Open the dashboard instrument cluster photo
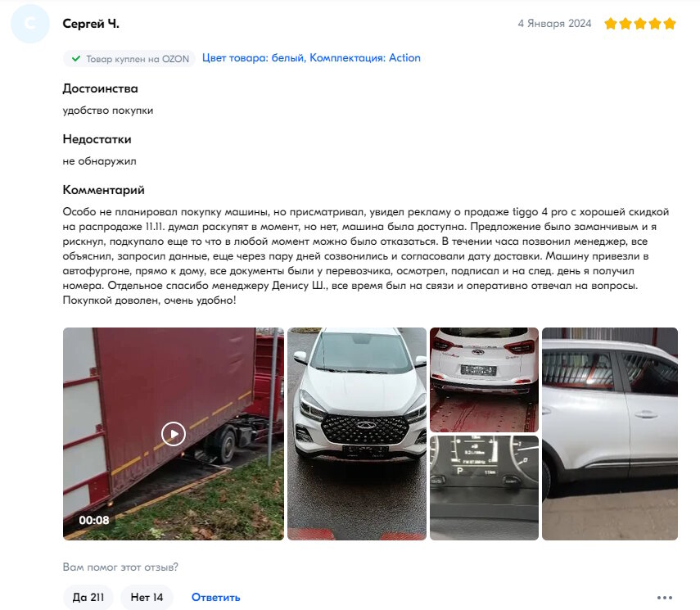Image resolution: width=700 pixels, height=610 pixels. point(484,488)
